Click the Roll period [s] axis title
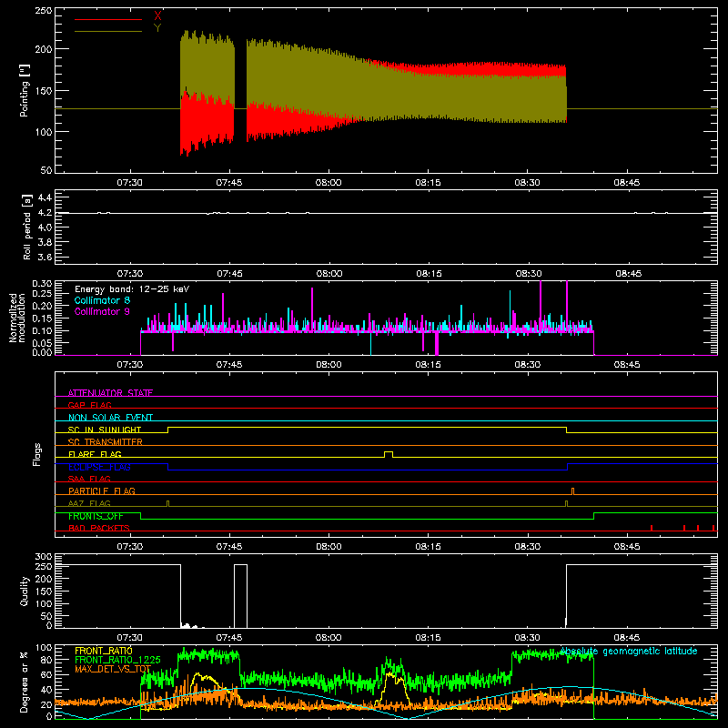728x728 pixels. click(27, 227)
